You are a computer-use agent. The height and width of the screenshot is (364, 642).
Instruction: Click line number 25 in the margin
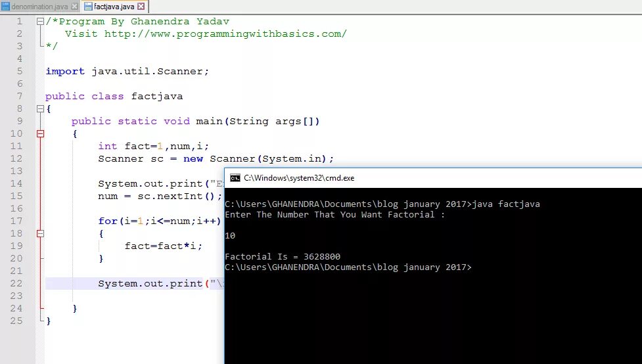click(x=16, y=321)
